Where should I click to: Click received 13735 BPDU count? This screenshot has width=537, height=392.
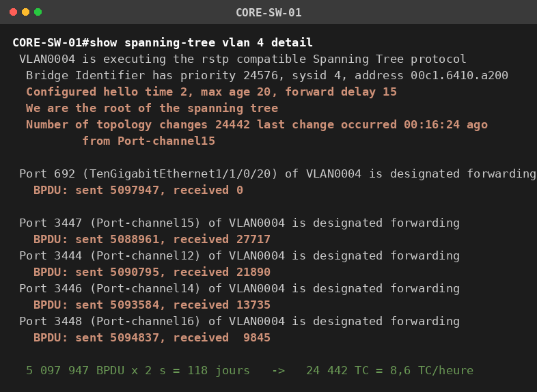(x=222, y=305)
